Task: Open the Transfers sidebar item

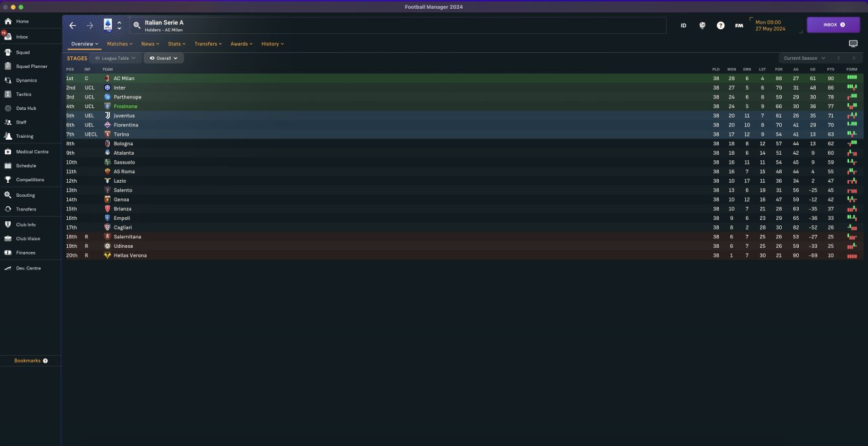Action: coord(26,209)
